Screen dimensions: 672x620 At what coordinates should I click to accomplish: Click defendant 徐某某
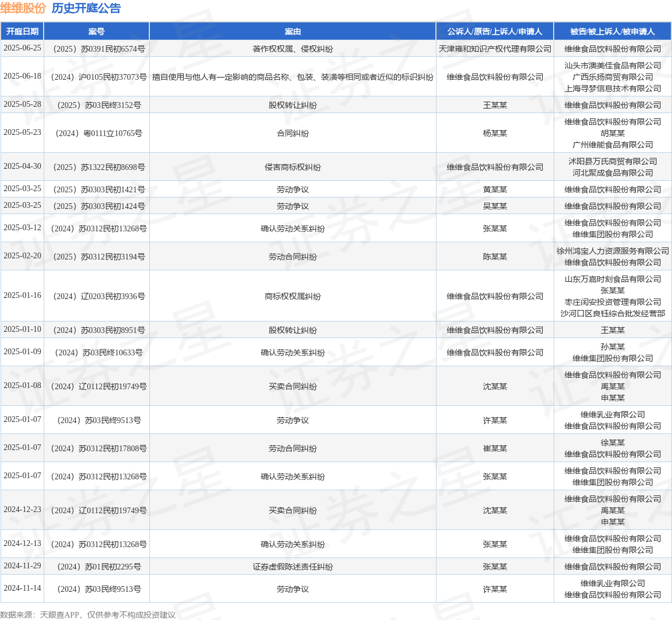click(x=612, y=443)
